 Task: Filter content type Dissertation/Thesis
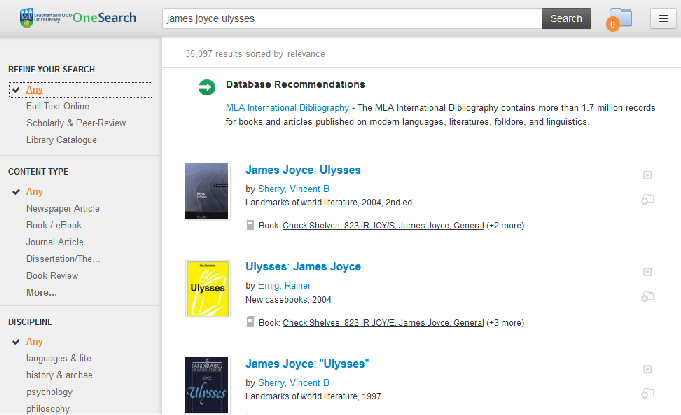tap(63, 259)
